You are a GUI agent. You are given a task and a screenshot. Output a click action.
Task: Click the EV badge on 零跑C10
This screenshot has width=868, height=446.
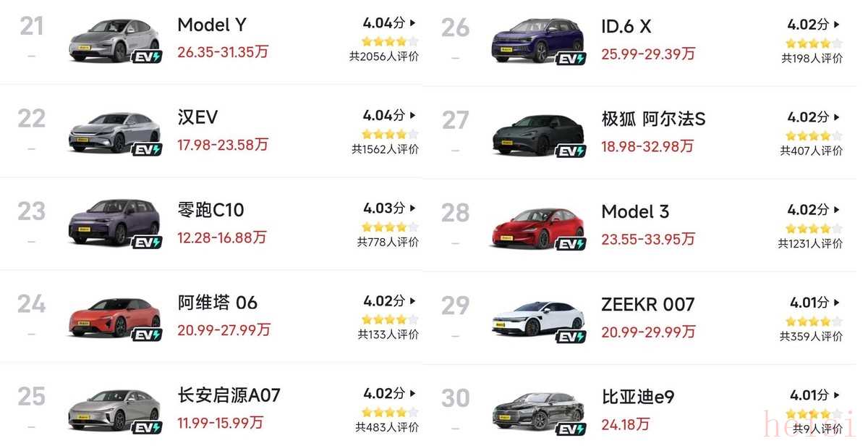click(x=147, y=242)
